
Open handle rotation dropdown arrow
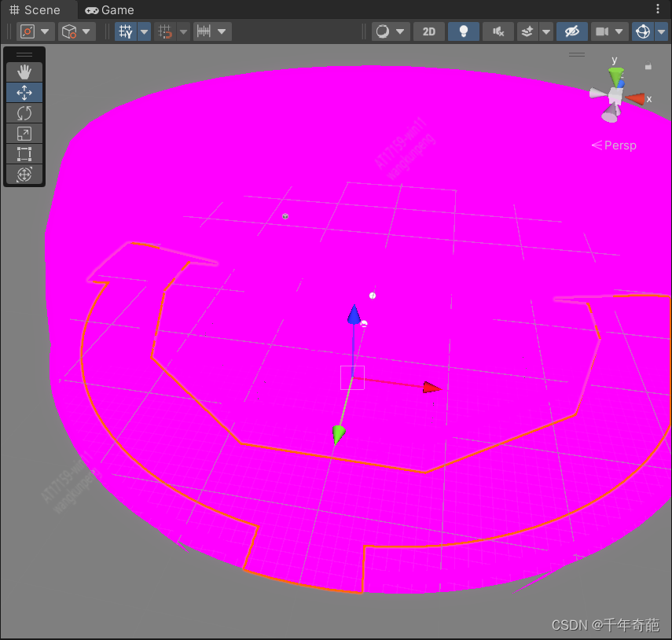[x=86, y=31]
